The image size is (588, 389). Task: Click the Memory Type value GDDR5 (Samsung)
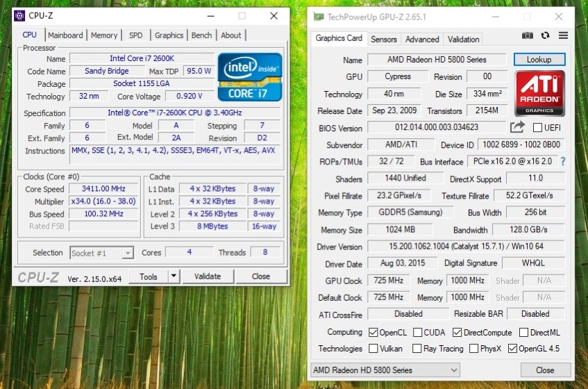tap(410, 213)
